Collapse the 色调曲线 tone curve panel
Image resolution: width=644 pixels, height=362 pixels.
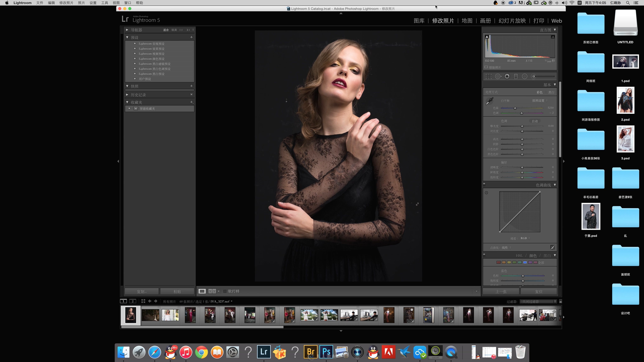point(555,185)
